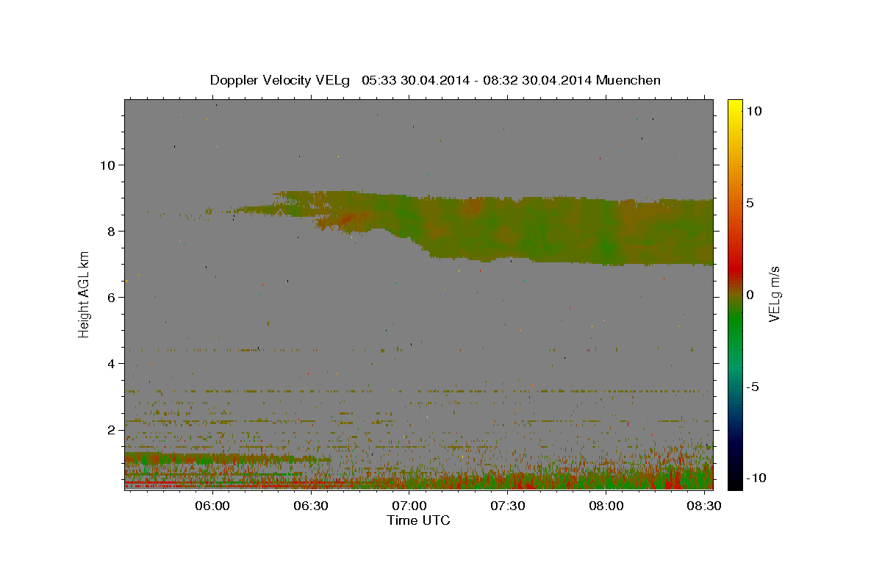
Task: Click the 07:00 time axis tick label
Action: [409, 506]
